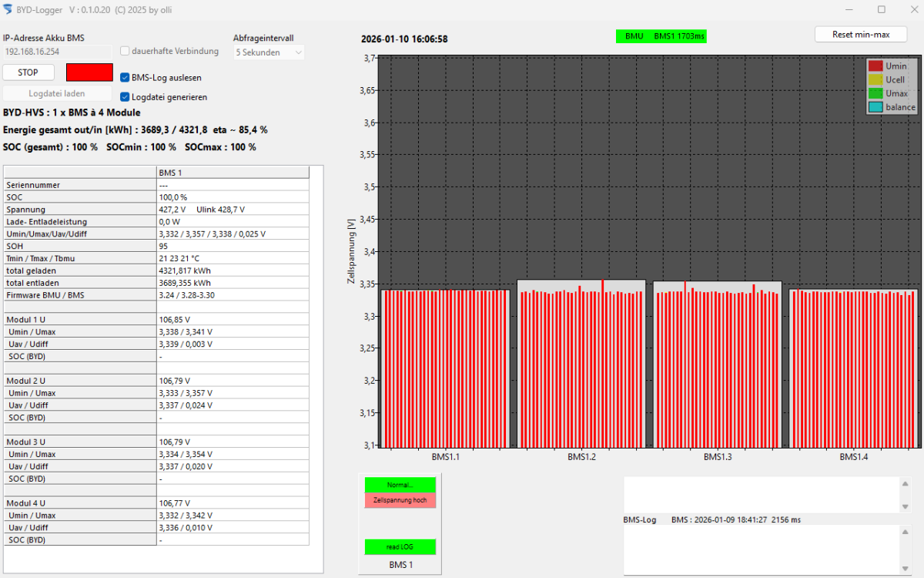924x578 pixels.
Task: Click the Umin red legend swatch
Action: click(875, 66)
